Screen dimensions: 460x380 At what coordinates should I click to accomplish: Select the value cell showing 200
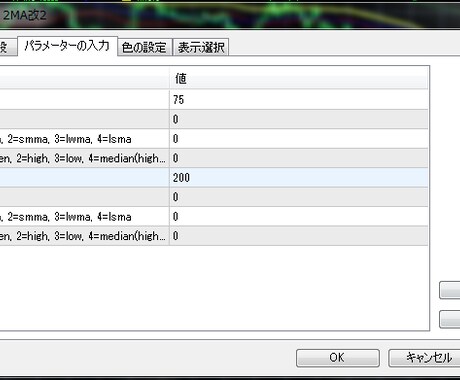point(299,178)
